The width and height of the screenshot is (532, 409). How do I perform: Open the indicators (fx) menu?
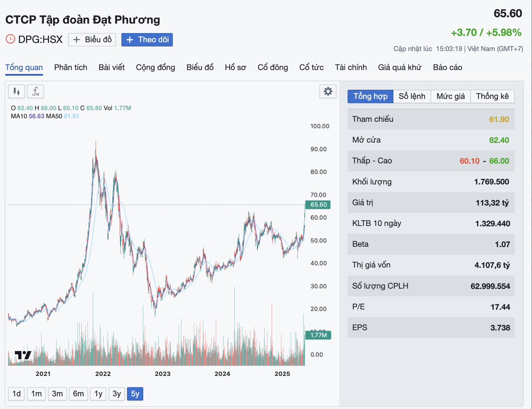(x=36, y=92)
